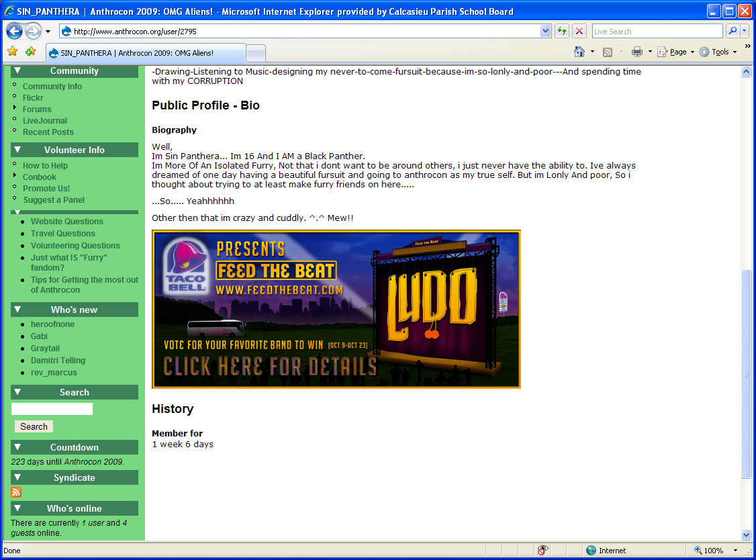Screen dimensions: 756x560
Task: Open the Volunteering Questions link
Action: pos(75,246)
